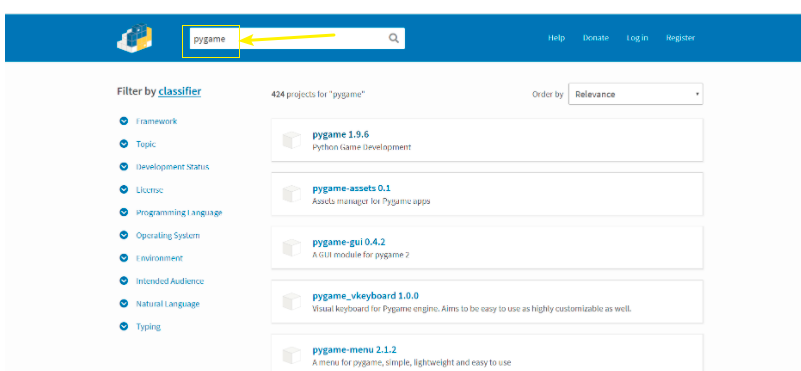This screenshot has width=801, height=371.
Task: Open the pygame_vkeyboard 1.0.0 project
Action: tap(366, 296)
